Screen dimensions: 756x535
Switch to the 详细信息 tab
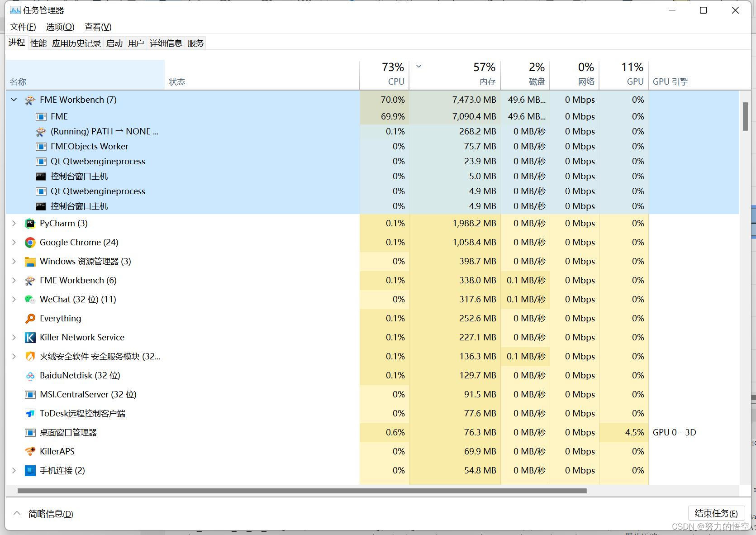tap(166, 43)
